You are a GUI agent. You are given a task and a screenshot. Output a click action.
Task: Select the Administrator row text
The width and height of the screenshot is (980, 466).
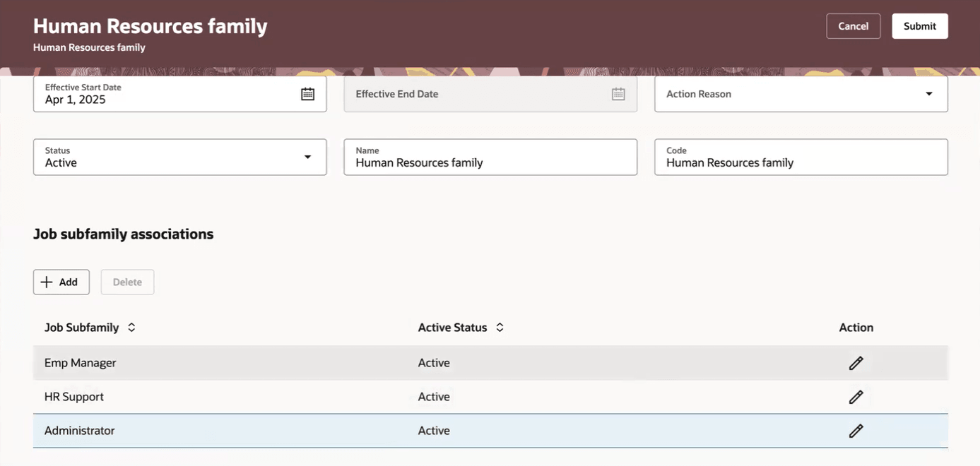click(80, 431)
